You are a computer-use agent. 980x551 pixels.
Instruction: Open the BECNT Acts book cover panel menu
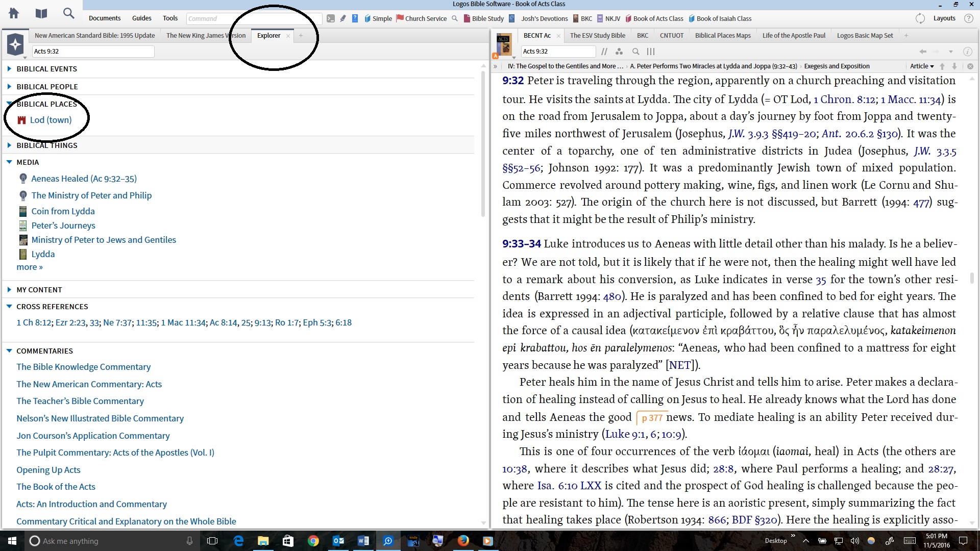504,45
